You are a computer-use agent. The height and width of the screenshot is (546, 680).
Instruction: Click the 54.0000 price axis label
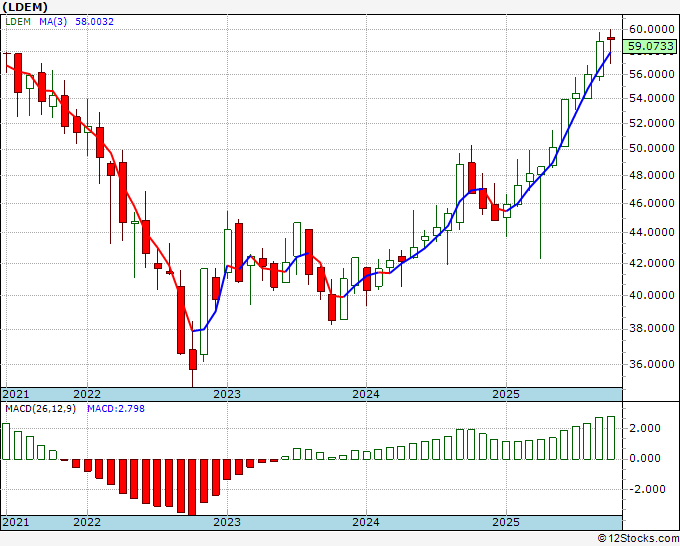(x=652, y=98)
